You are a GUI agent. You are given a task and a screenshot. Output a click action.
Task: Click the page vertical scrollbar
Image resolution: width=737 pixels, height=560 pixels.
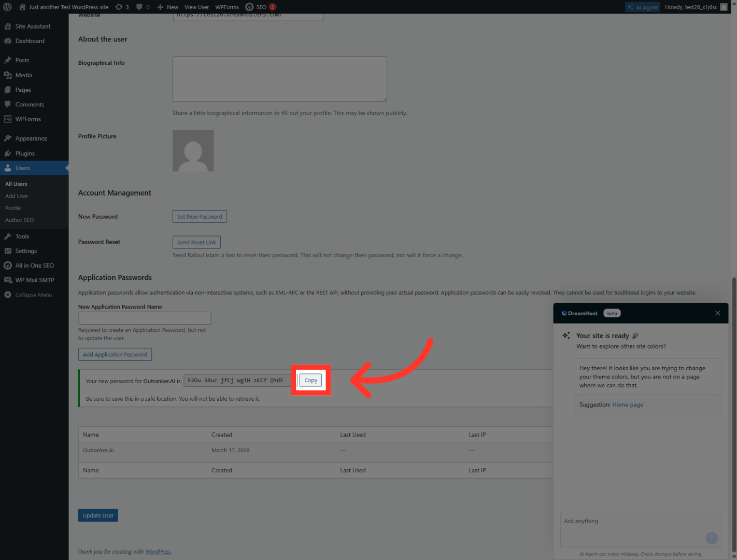734,415
